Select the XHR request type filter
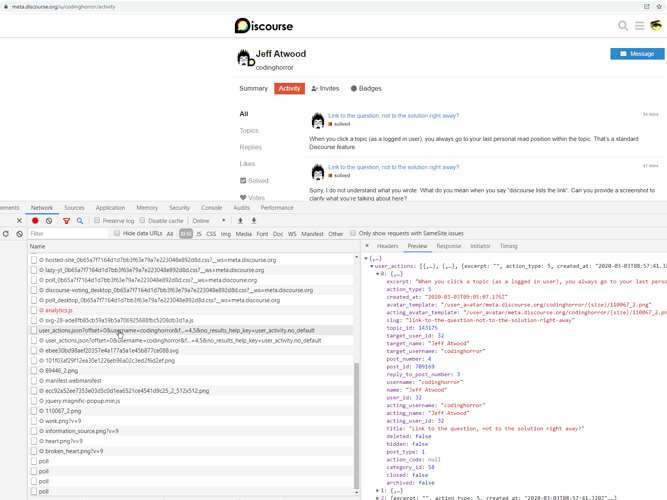 186,234
